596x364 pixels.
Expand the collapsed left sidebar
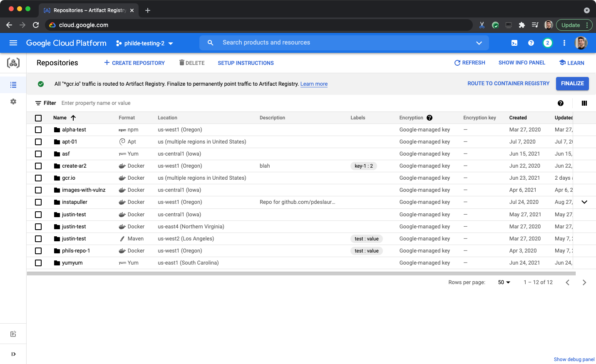[13, 354]
